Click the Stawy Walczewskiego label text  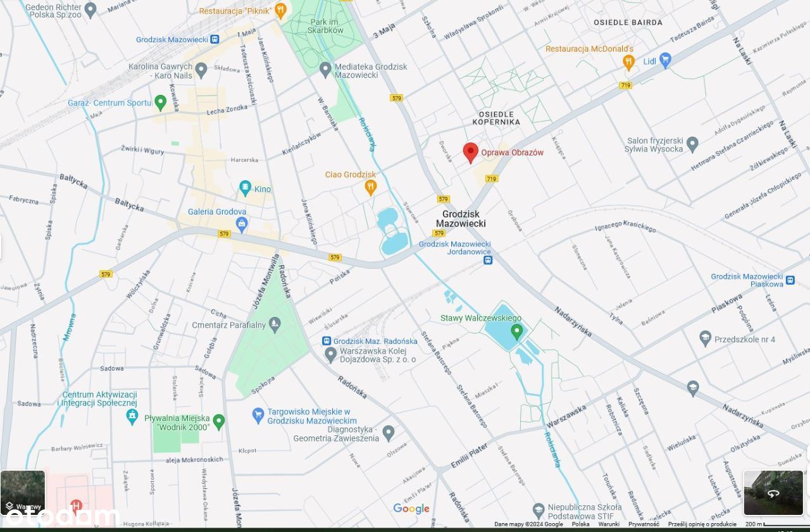481,318
